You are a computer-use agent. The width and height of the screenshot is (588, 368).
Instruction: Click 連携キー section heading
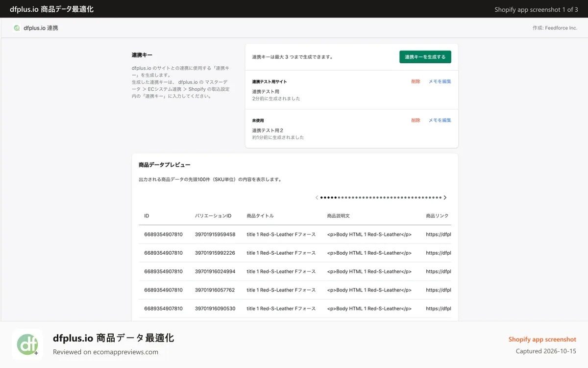pos(142,55)
